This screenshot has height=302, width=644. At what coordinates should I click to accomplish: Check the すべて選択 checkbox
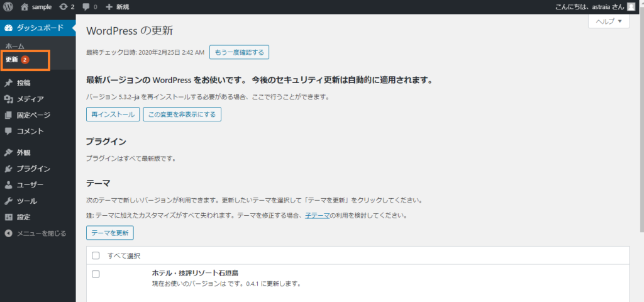[x=96, y=255]
